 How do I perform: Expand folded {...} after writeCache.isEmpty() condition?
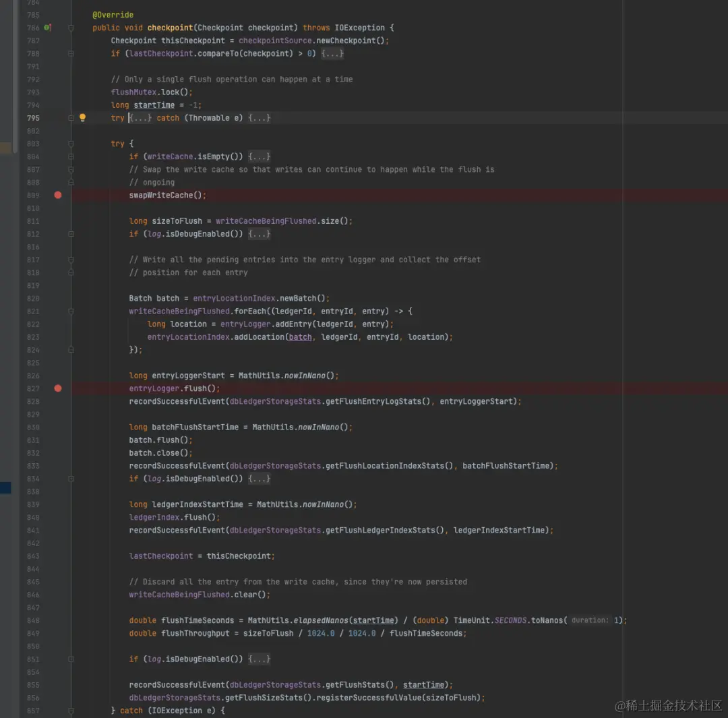(x=259, y=156)
